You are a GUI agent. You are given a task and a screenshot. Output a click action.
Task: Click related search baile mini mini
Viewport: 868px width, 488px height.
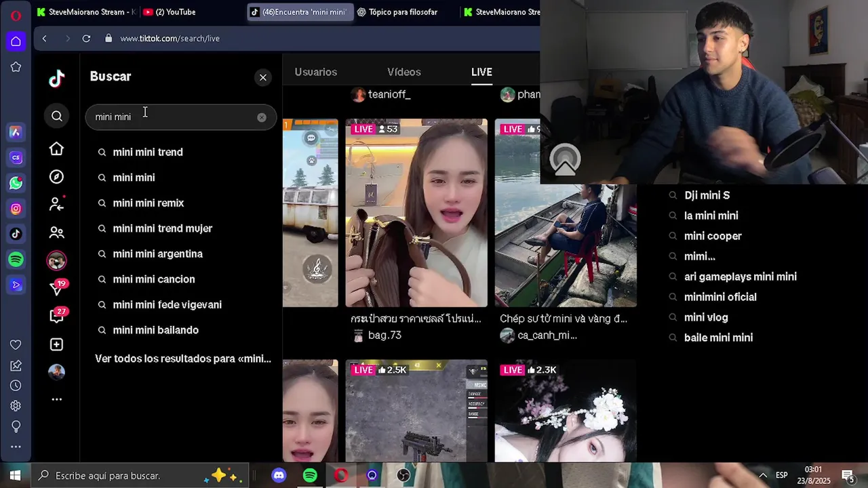(x=718, y=338)
